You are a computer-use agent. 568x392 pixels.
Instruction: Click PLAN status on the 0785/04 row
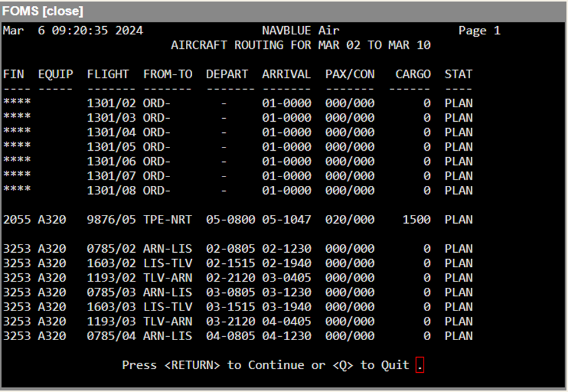pyautogui.click(x=458, y=336)
